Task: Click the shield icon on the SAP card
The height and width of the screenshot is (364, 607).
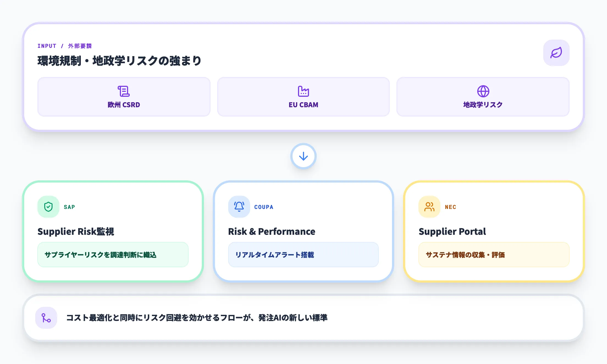Action: (x=48, y=206)
